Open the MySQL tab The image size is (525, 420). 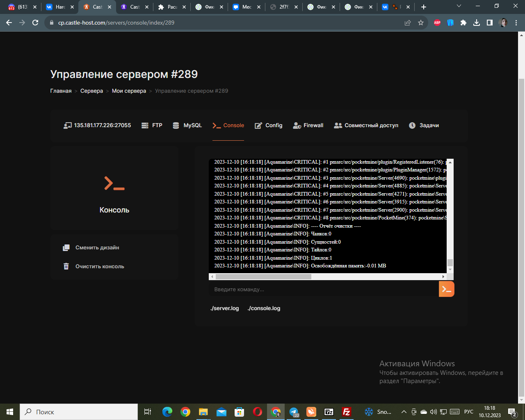187,126
